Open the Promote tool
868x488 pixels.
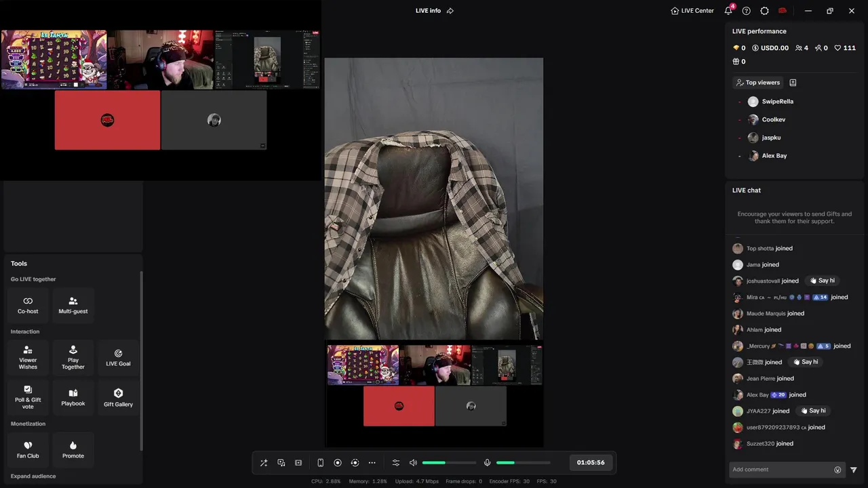click(73, 449)
